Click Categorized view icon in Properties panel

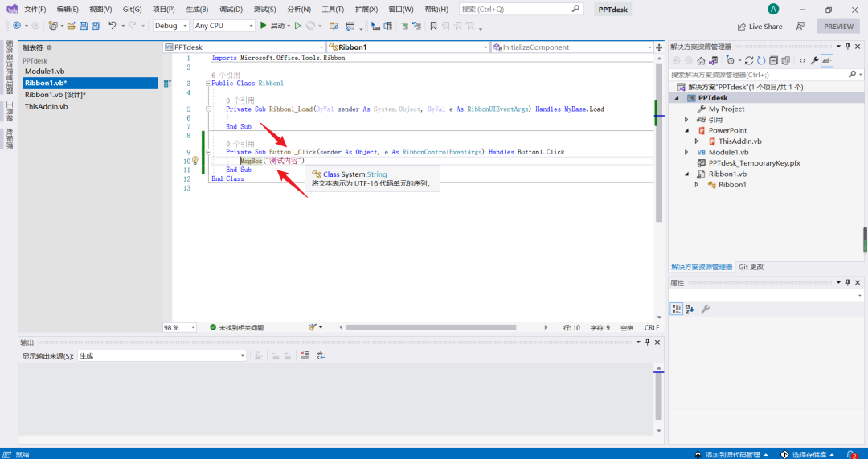[677, 309]
